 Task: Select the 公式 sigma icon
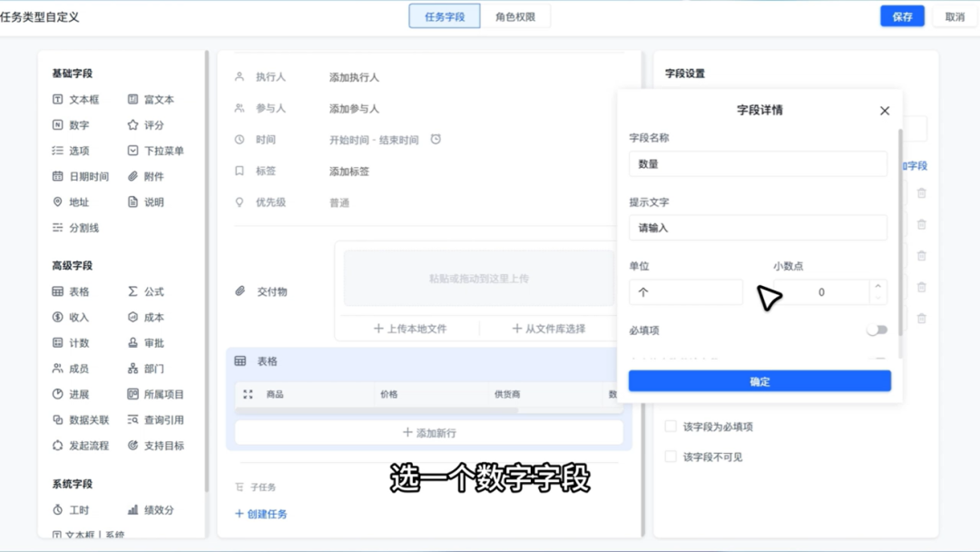[132, 291]
